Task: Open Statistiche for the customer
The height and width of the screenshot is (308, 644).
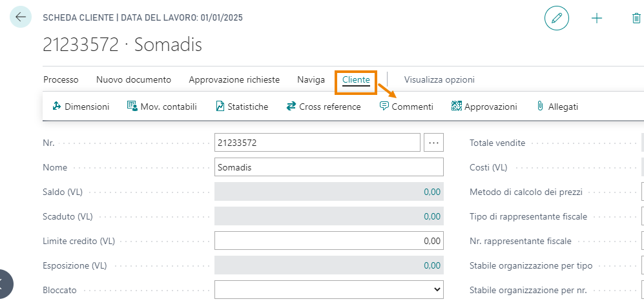Action: coord(242,107)
